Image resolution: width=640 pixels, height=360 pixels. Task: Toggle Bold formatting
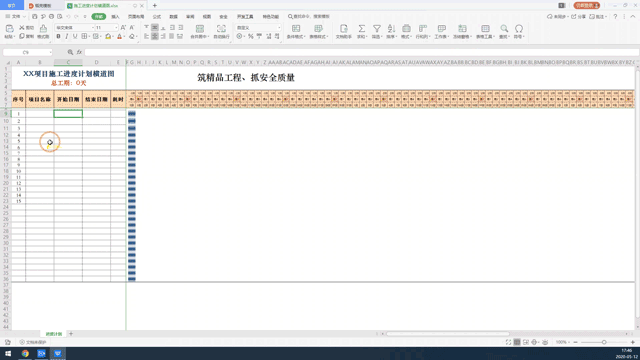pyautogui.click(x=58, y=36)
